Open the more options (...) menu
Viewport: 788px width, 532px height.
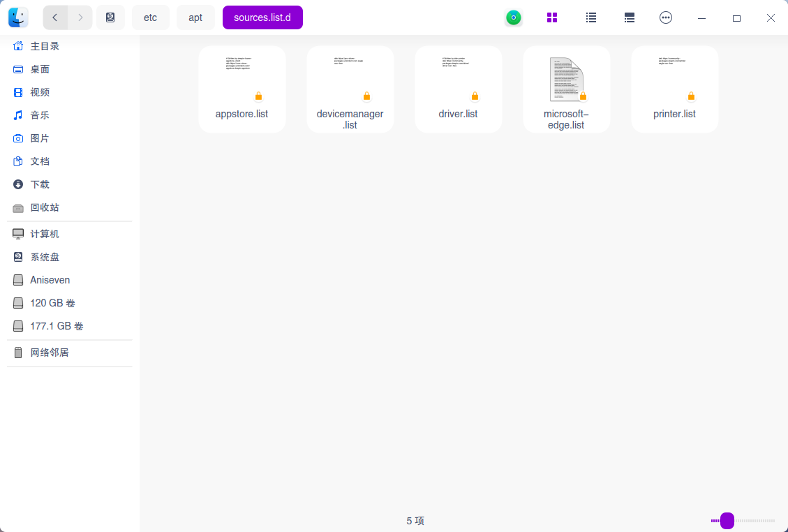pyautogui.click(x=666, y=17)
